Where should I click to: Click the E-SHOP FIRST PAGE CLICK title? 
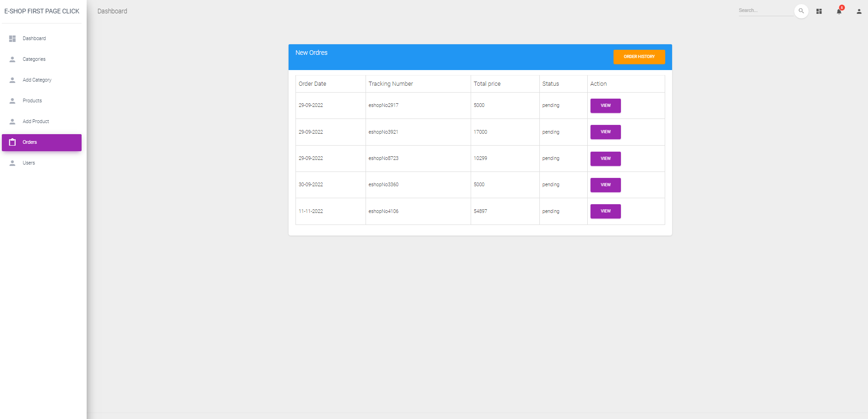[41, 11]
